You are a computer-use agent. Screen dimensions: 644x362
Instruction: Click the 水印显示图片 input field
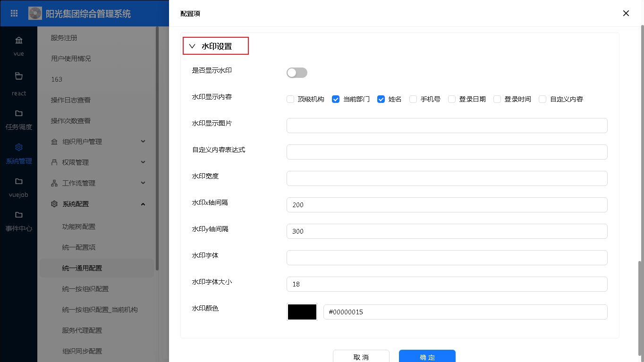(447, 126)
